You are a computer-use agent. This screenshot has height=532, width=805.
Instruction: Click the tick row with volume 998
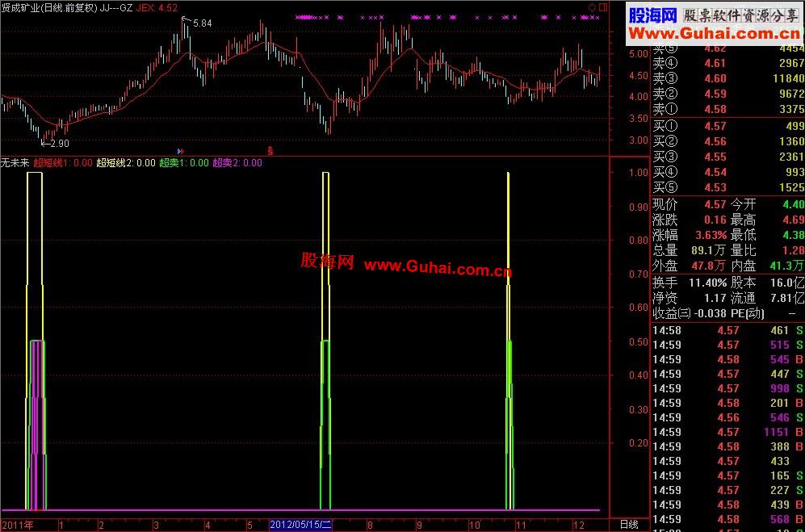click(728, 388)
